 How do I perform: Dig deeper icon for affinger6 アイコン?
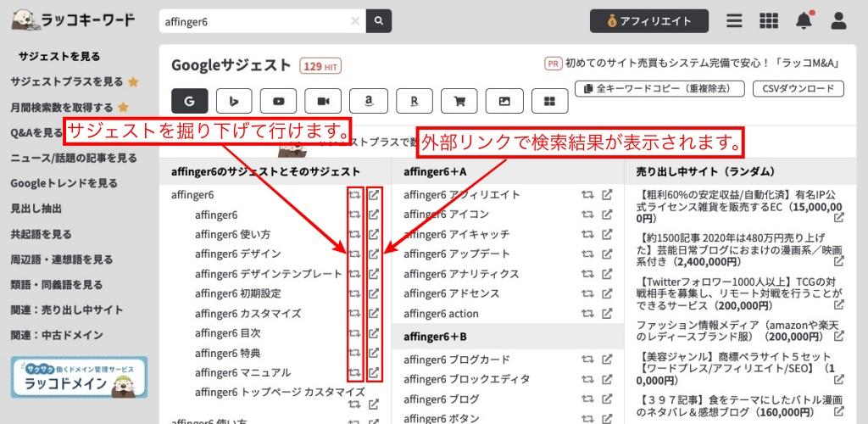click(x=588, y=215)
